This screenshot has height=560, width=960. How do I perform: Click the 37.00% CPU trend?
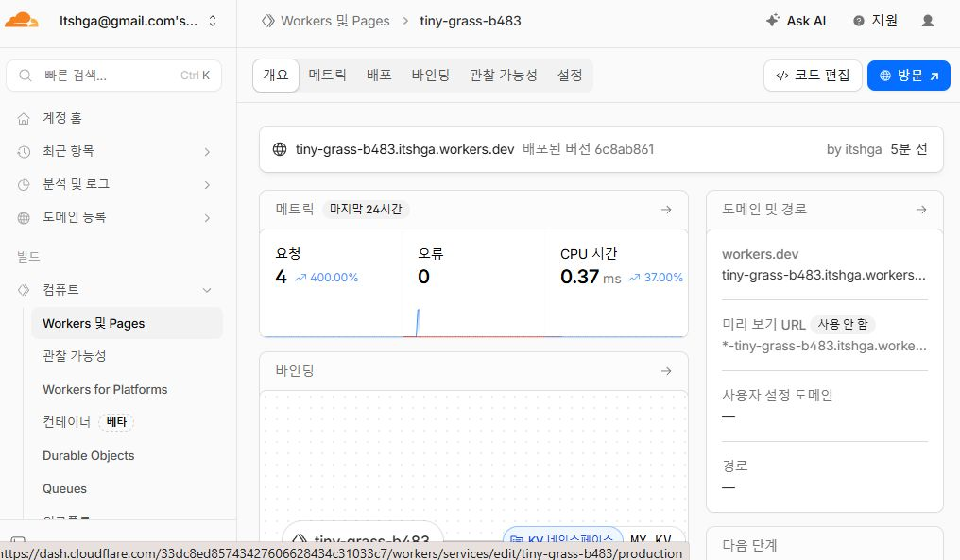point(656,278)
